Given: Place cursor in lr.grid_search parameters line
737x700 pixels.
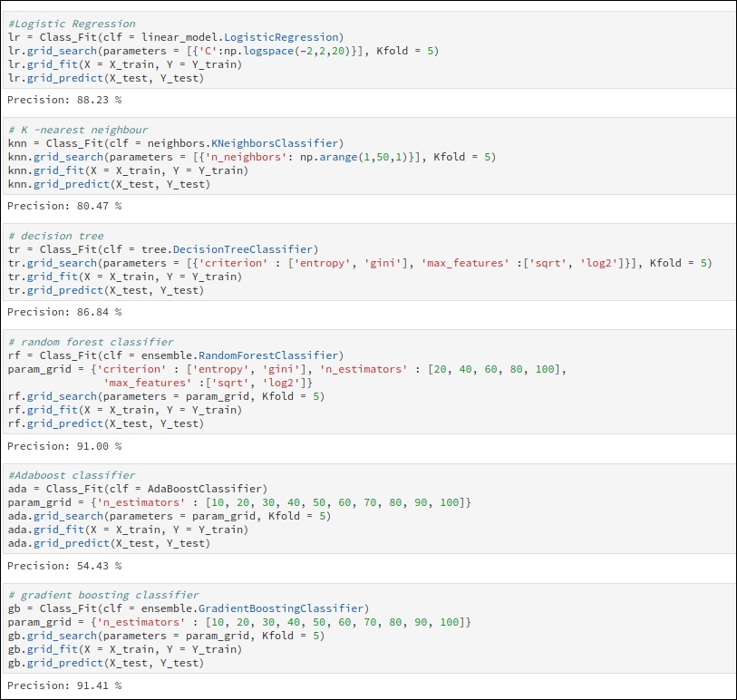Looking at the screenshot, I should (x=223, y=51).
